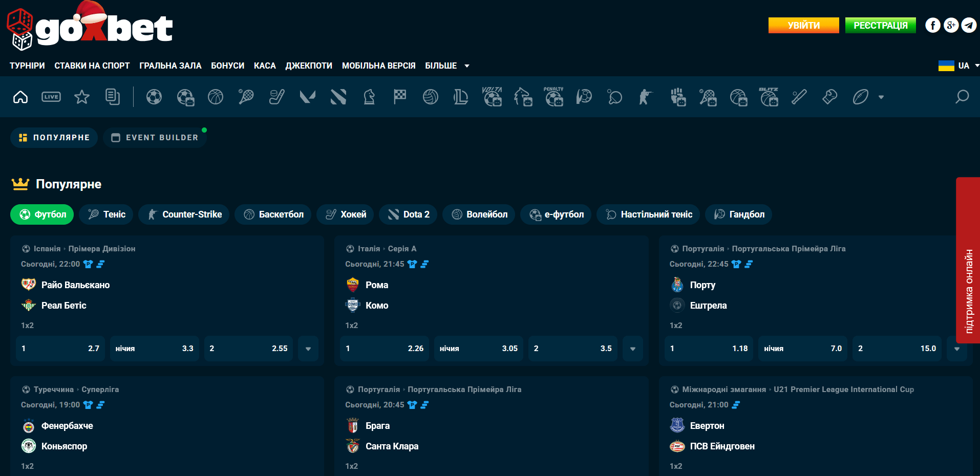Click the РЕЄСТРАЦІЯ button

click(x=880, y=25)
